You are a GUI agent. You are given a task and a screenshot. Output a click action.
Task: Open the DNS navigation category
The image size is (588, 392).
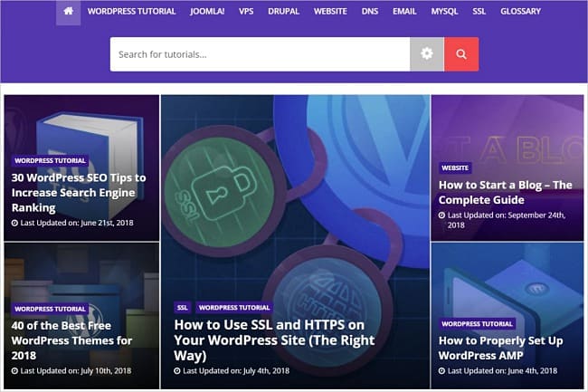pos(370,11)
